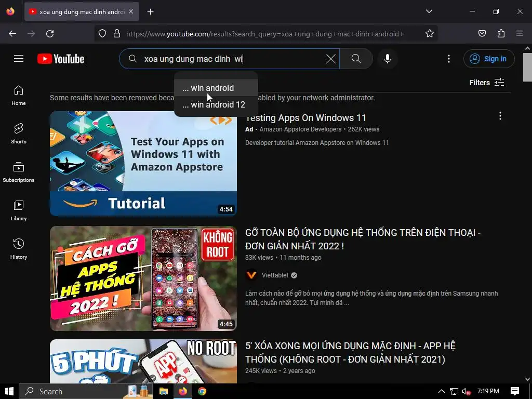Focus the Firefox address bar URL

point(264,34)
